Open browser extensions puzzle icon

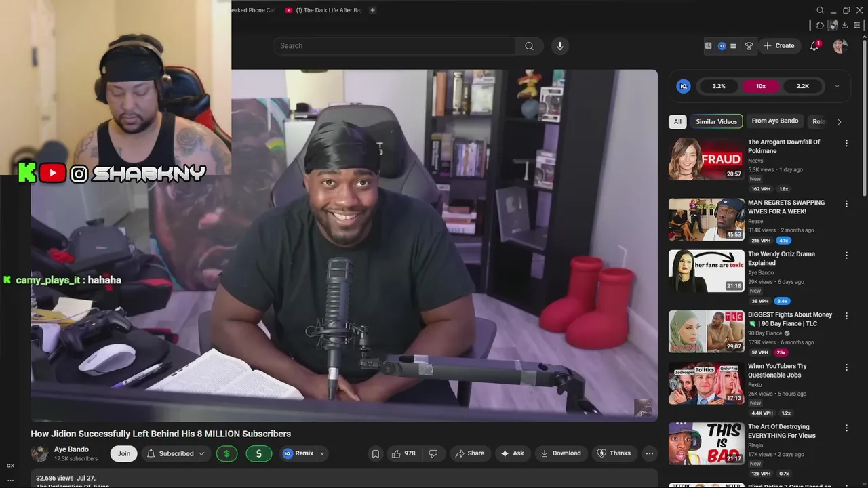pos(820,25)
